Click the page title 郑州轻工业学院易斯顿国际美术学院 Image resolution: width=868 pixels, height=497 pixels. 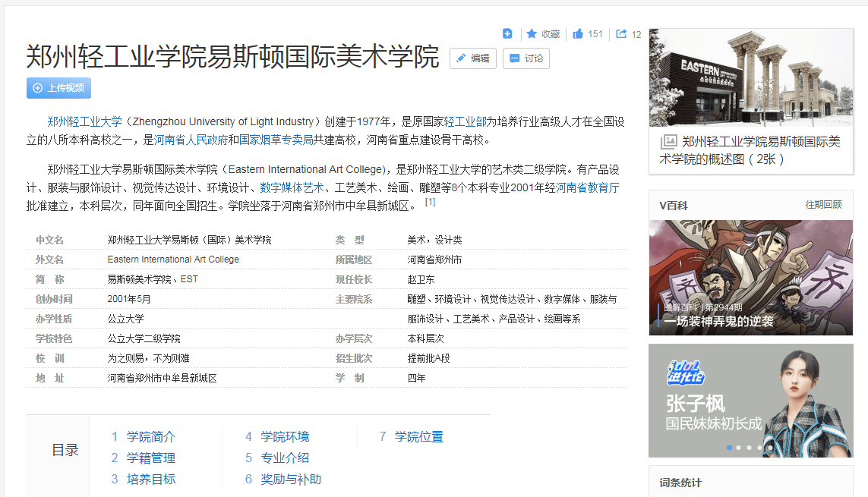pos(232,56)
